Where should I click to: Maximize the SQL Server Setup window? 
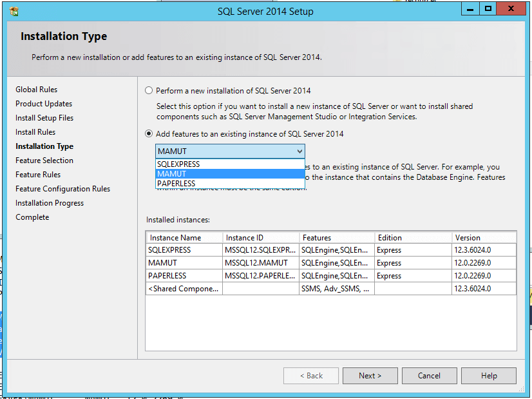tap(488, 9)
